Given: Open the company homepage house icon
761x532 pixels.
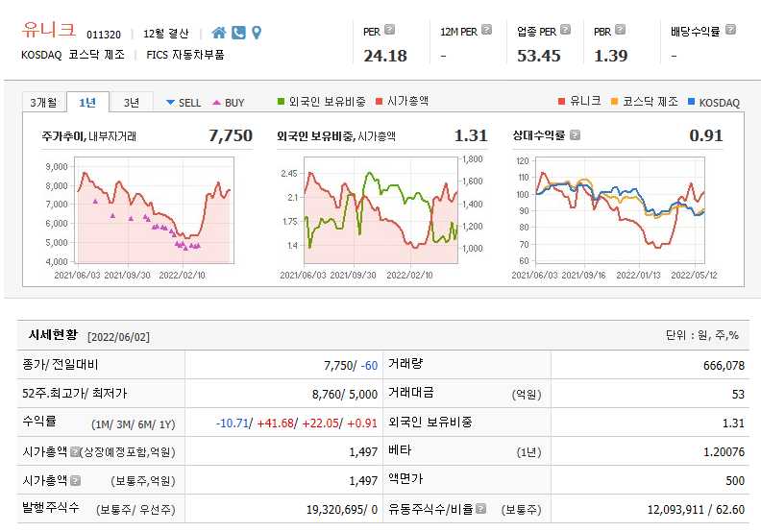Looking at the screenshot, I should click(x=219, y=33).
